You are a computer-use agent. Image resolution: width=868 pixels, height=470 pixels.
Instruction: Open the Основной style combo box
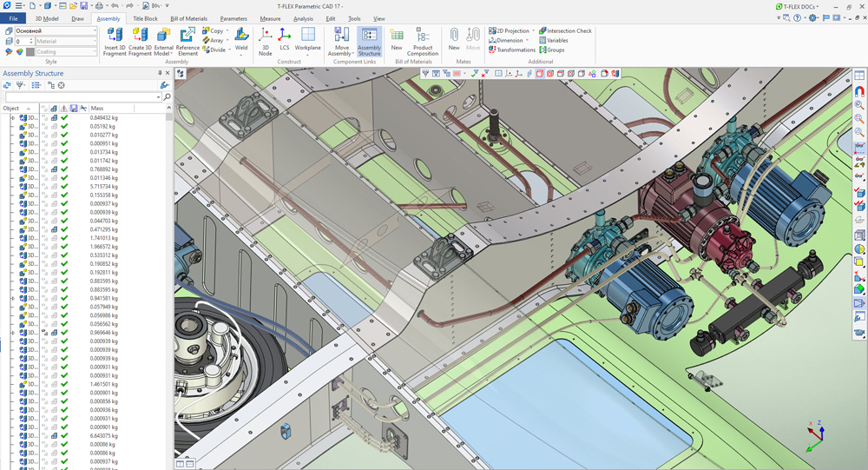56,31
